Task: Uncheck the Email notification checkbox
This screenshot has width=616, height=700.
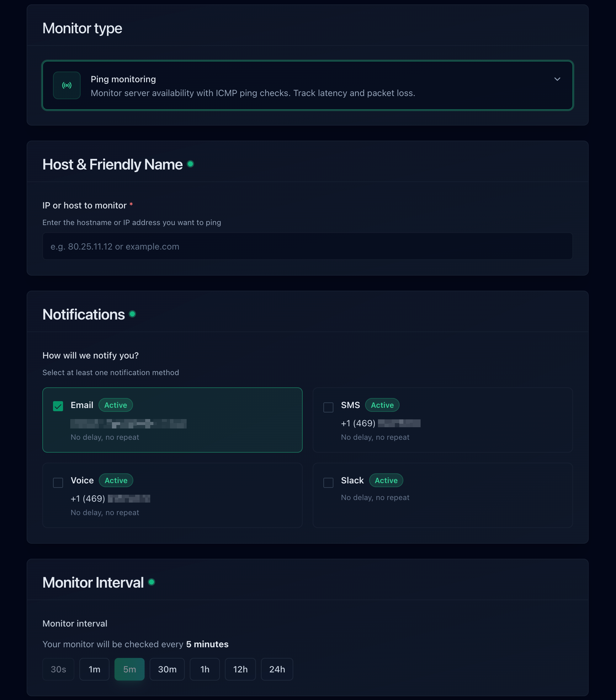Action: pyautogui.click(x=58, y=406)
